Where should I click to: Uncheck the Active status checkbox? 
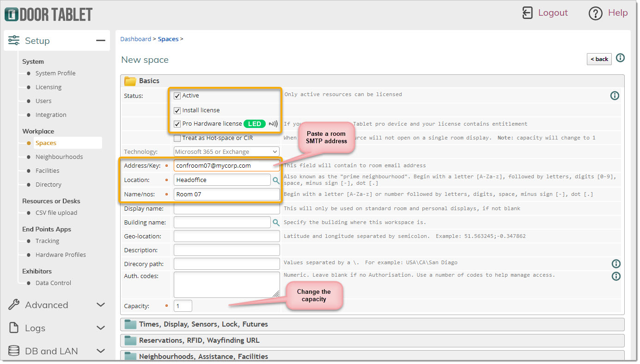177,96
